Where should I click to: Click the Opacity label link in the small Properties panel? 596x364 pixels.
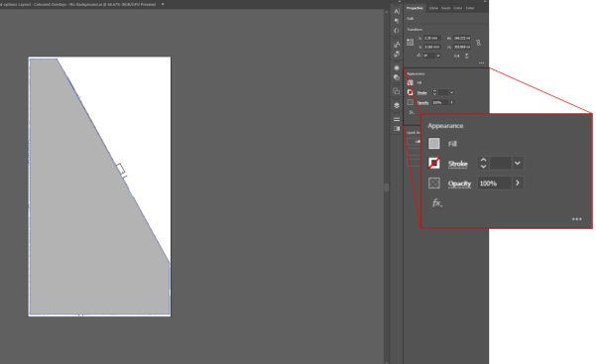(422, 103)
